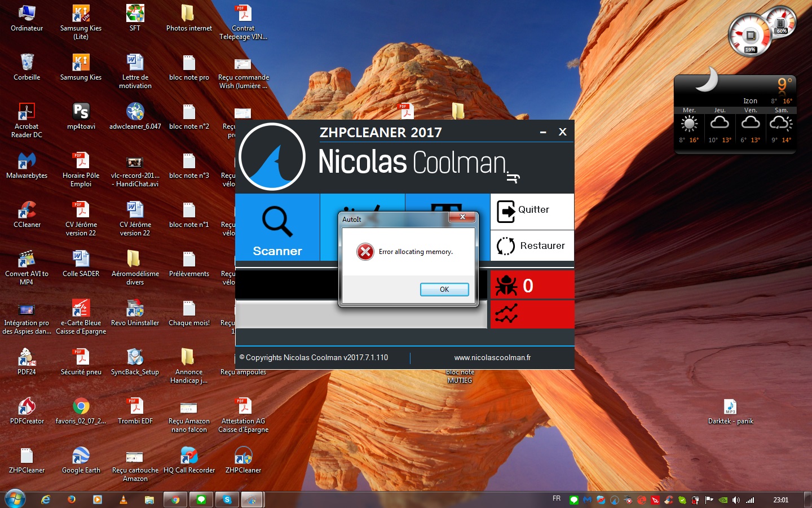Select the Acrobat Reader DC shortcut
Screen dimensions: 812x508
[x=27, y=120]
